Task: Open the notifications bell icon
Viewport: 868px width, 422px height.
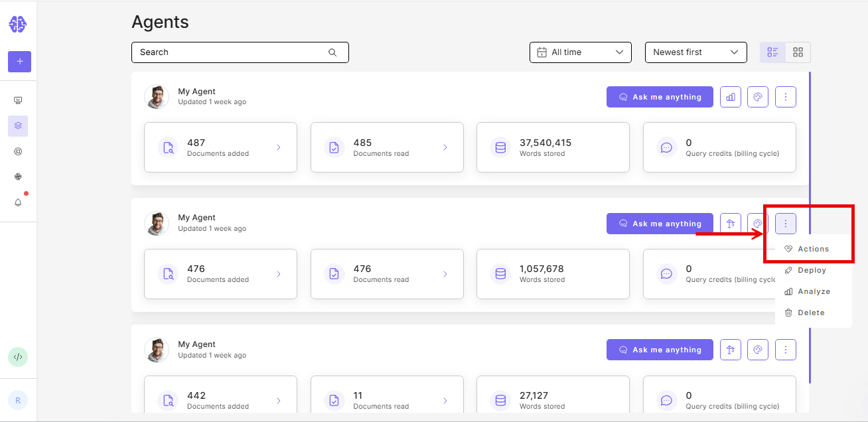Action: 18,202
